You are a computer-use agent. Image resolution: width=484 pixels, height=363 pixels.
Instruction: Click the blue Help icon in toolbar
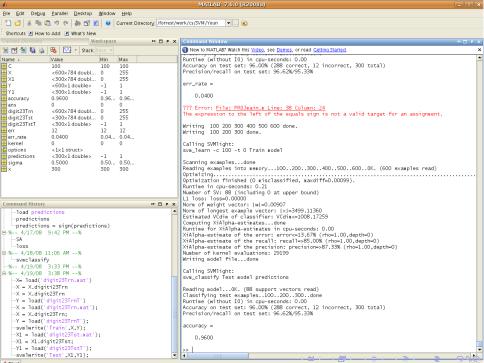(x=108, y=23)
